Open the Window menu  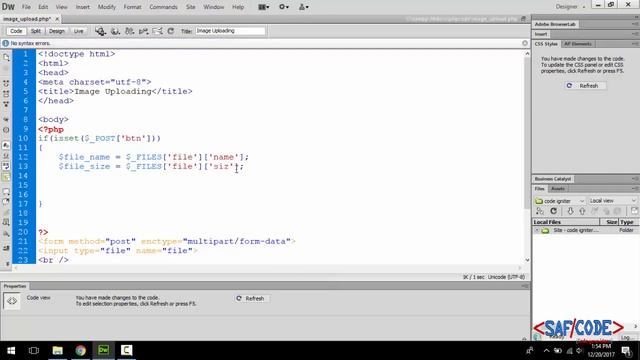click(x=213, y=7)
